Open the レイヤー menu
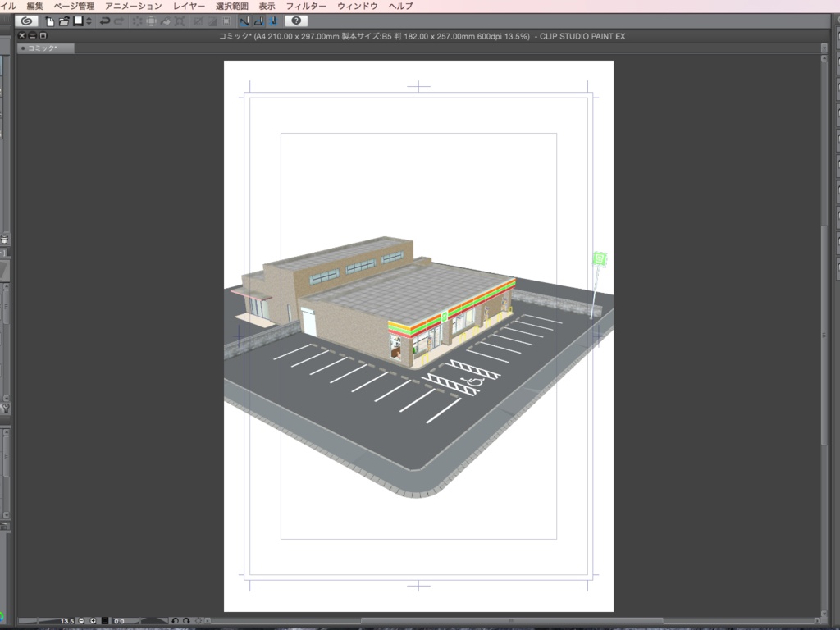840x630 pixels. (189, 6)
